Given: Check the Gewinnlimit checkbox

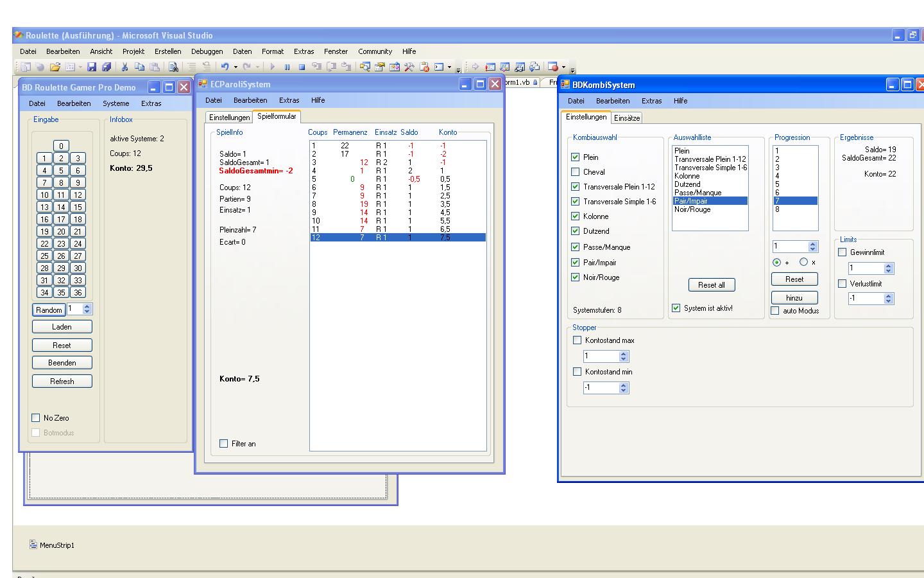Looking at the screenshot, I should [x=843, y=252].
